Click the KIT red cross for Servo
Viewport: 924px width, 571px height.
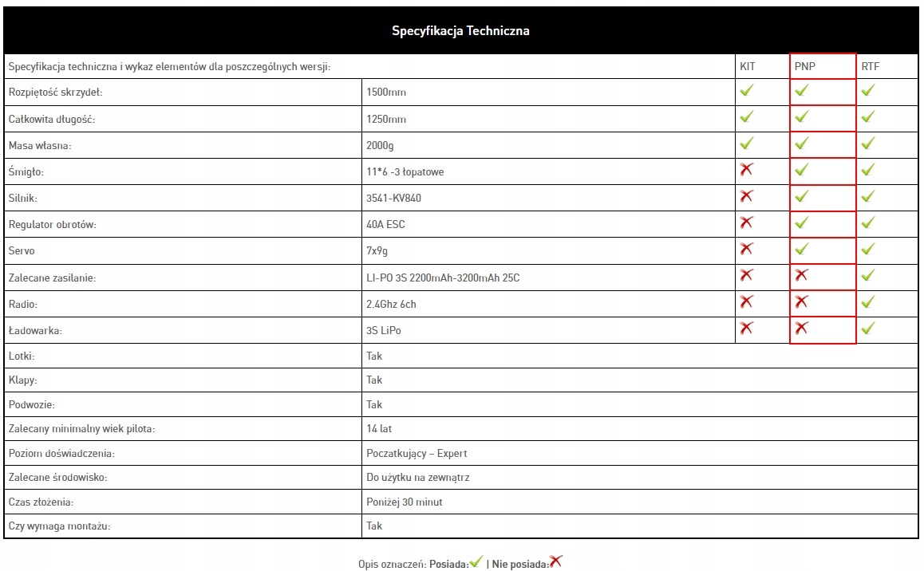[x=747, y=249]
